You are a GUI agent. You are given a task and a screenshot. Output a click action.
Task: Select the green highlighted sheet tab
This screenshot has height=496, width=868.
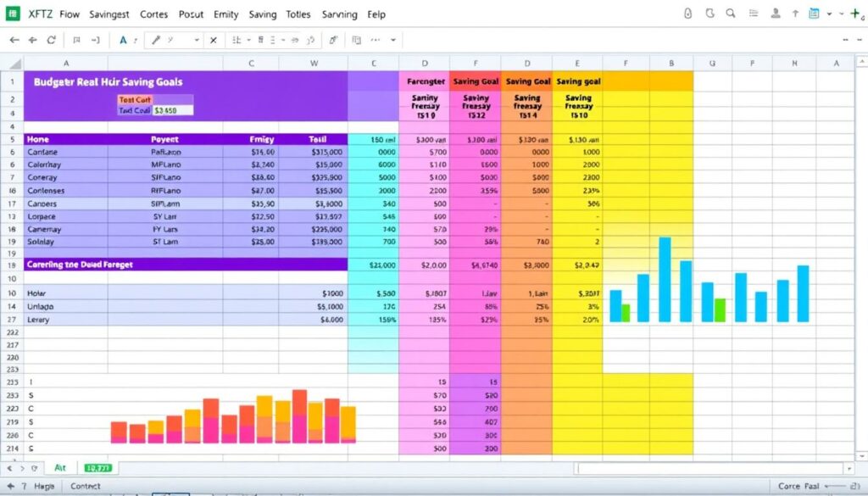98,468
